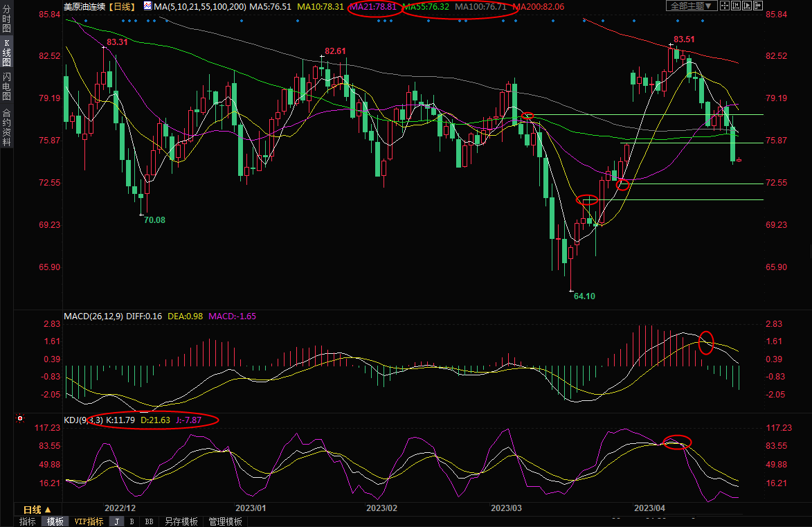The image size is (812, 527).
Task: Click the 2022/12 date on time axis
Action: click(x=120, y=508)
